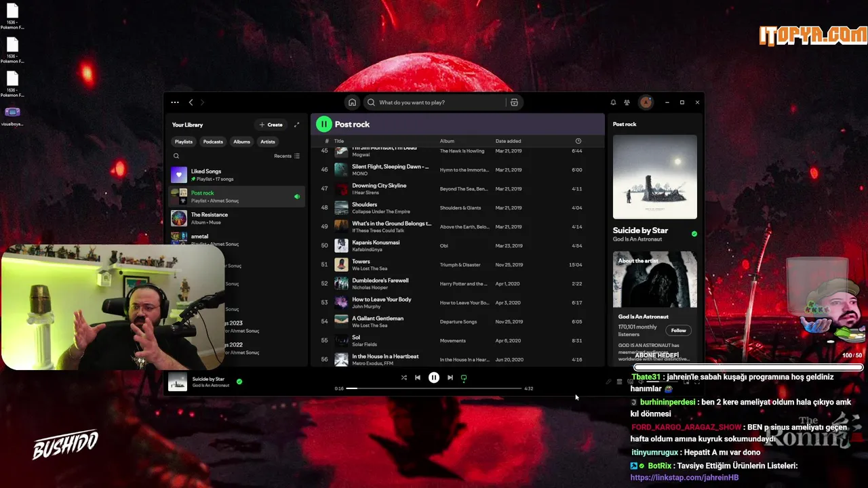868x488 pixels.
Task: Toggle liked checkmark for Suicide by Star in player bar
Action: (x=239, y=382)
